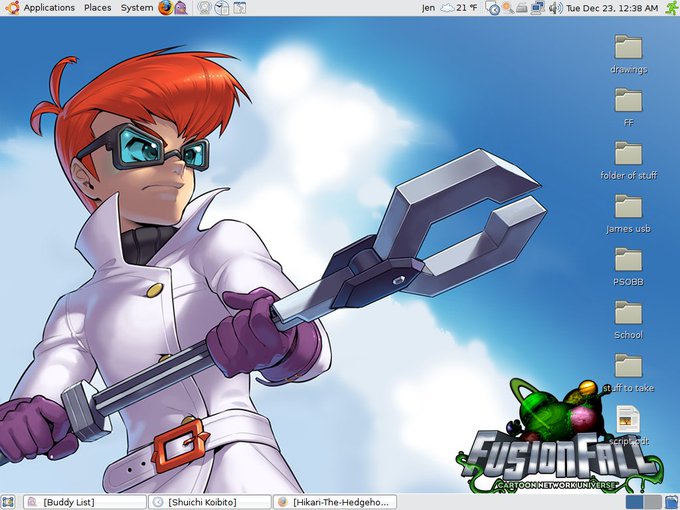The image size is (680, 510).
Task: Click the grey round launcher after Pidgin
Action: pyautogui.click(x=204, y=8)
